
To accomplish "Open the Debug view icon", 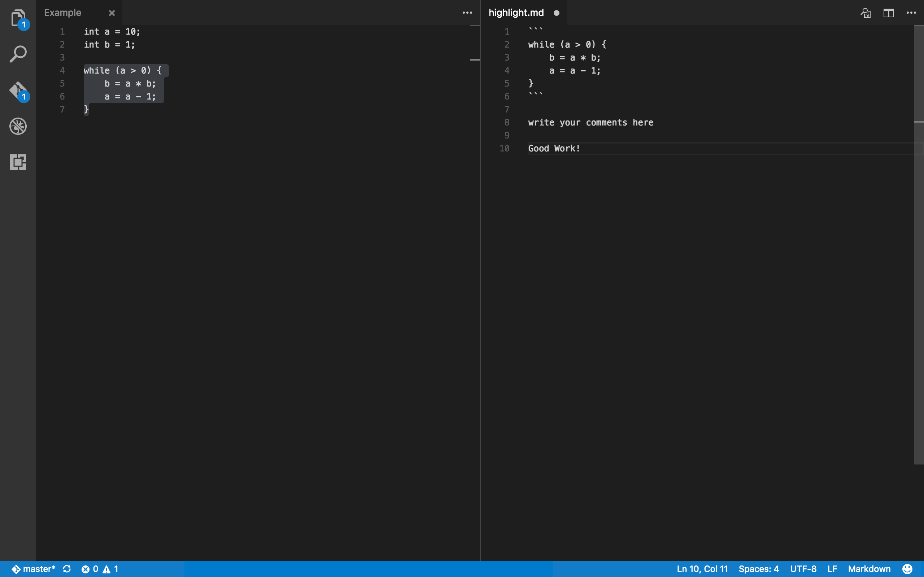I will click(x=18, y=126).
